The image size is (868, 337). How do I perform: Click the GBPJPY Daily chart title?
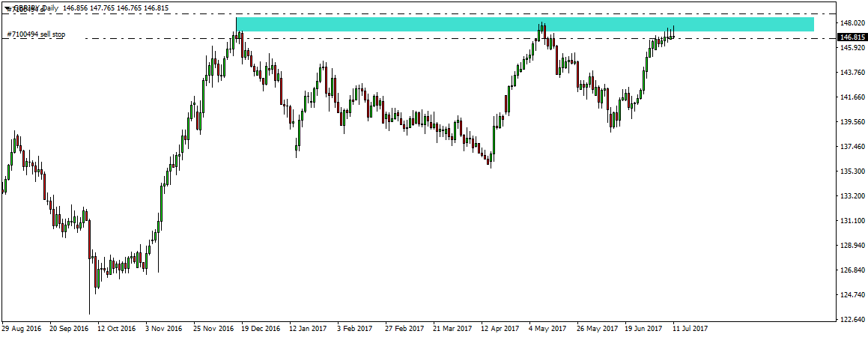click(36, 8)
